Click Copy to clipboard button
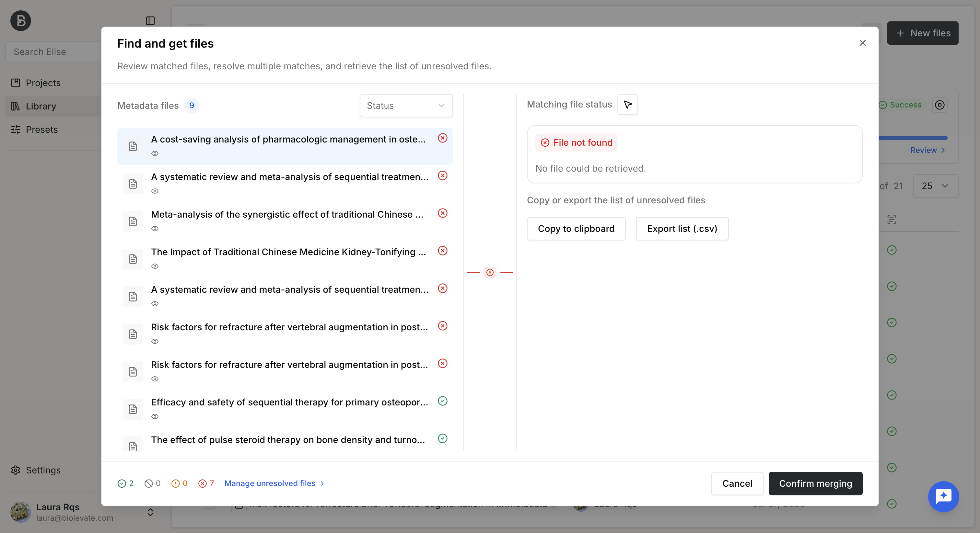 [576, 229]
